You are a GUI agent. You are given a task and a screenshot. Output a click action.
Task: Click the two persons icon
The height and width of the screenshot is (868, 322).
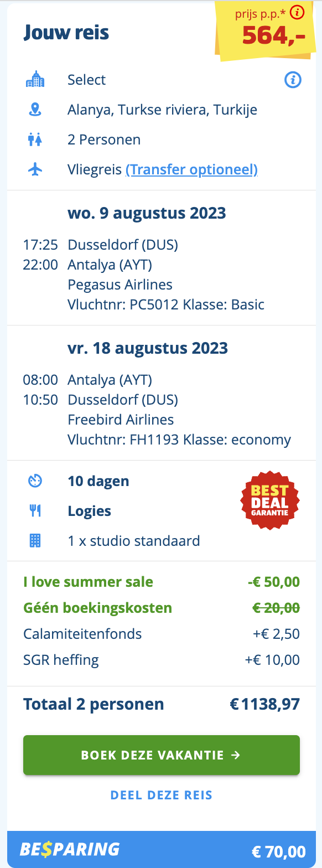point(35,139)
